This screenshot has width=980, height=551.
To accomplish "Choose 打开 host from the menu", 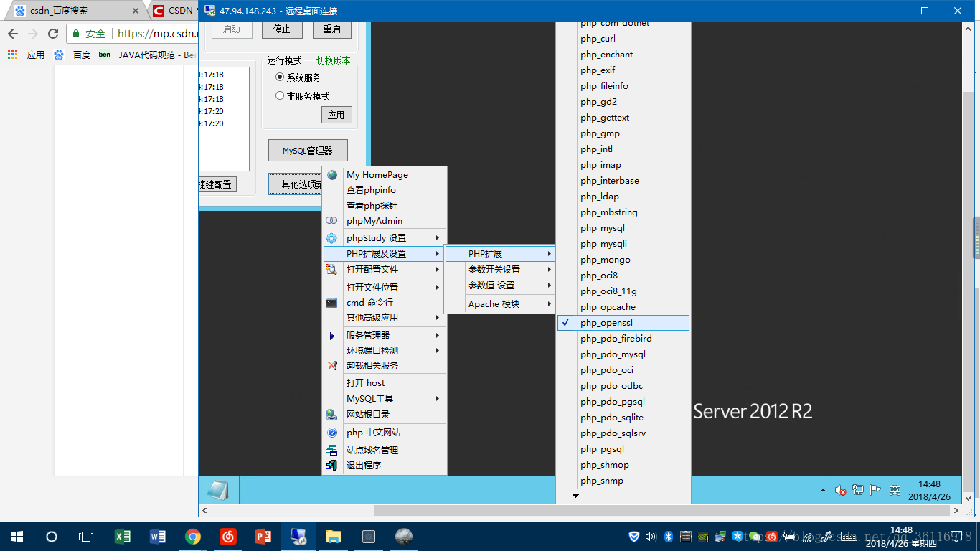I will tap(385, 383).
